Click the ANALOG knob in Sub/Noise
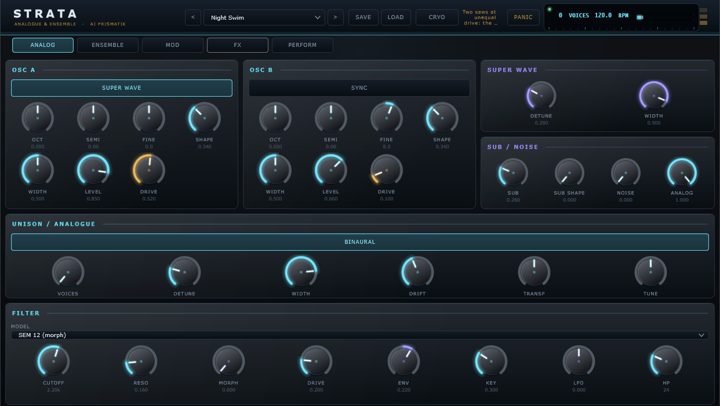Image resolution: width=720 pixels, height=406 pixels. (682, 173)
